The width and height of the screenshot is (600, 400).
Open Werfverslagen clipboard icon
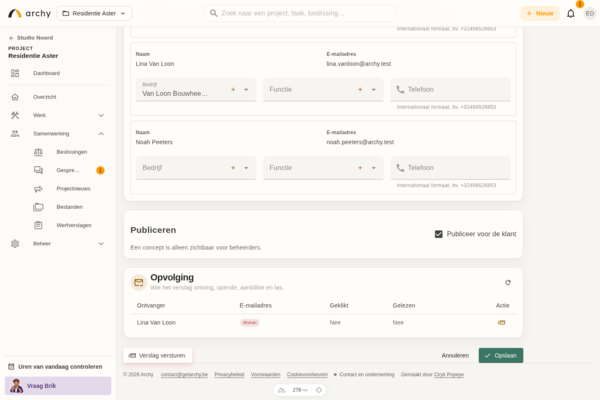pos(38,225)
